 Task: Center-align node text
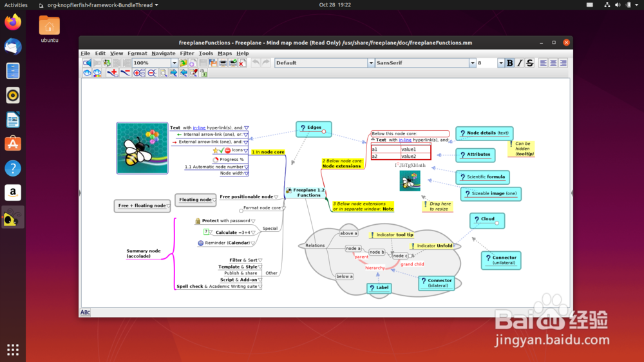coord(553,63)
